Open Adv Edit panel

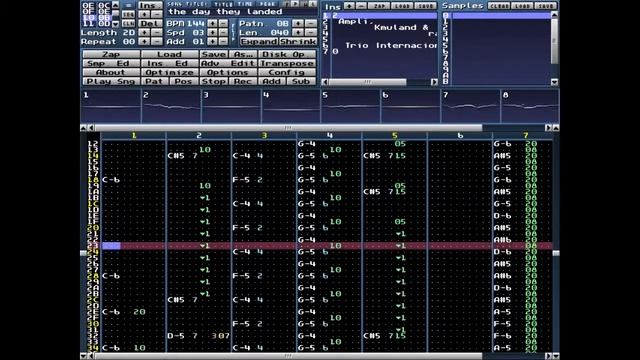(x=228, y=63)
